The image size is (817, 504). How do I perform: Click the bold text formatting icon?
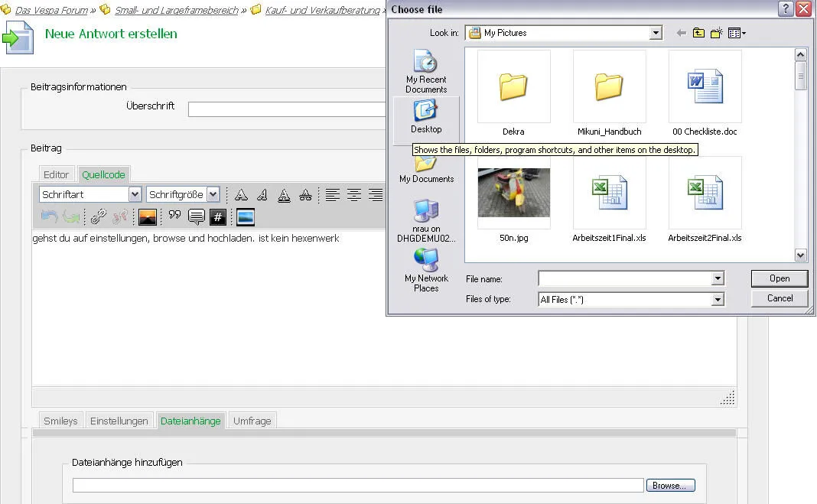pyautogui.click(x=241, y=195)
